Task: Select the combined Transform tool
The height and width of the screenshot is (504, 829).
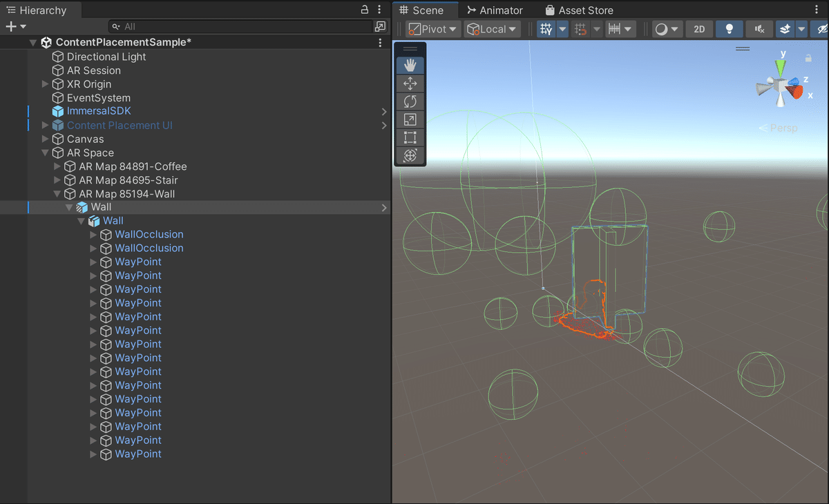Action: 410,155
